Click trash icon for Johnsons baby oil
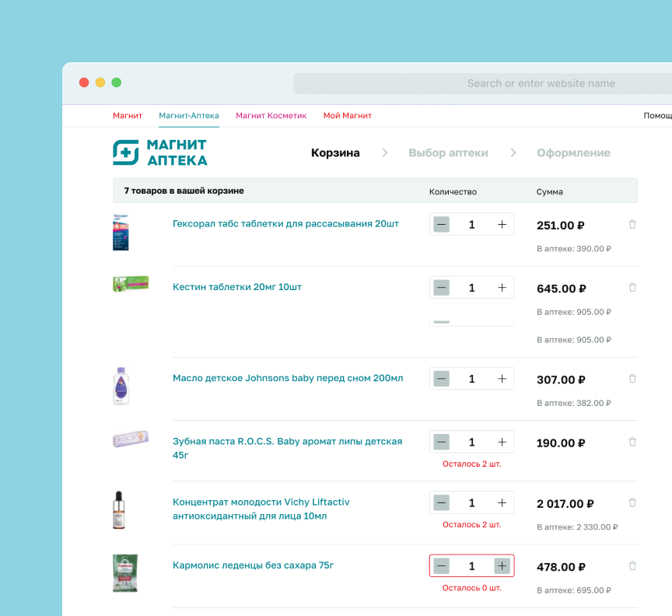Screen dimensions: 672x616 tap(632, 379)
